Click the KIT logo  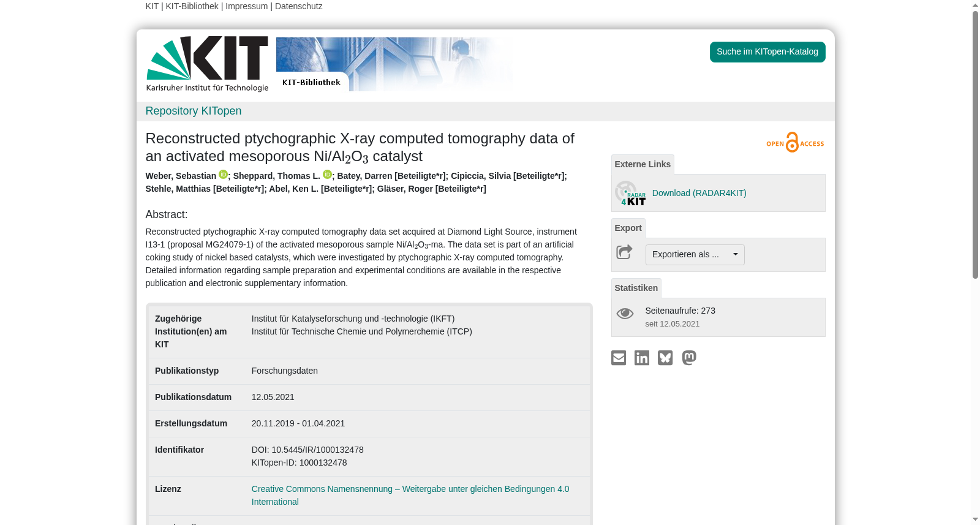[x=207, y=64]
